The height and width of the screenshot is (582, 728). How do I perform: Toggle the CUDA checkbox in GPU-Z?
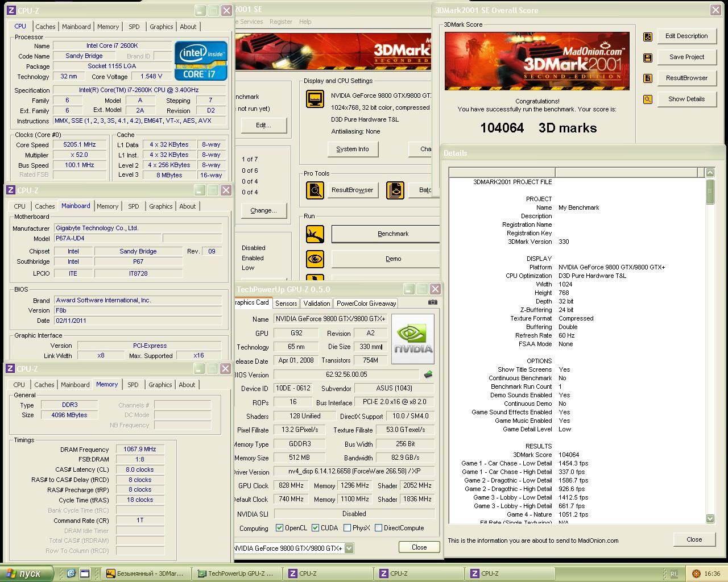[316, 528]
